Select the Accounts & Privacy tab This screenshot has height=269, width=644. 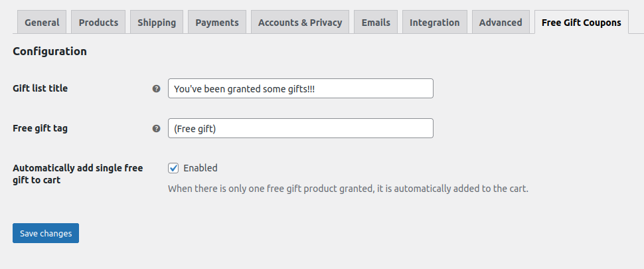click(300, 23)
